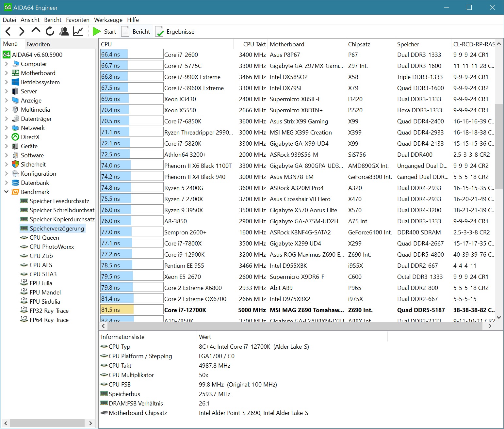Open the Werkzeuge menu
Screen dimensions: 504x429
tap(108, 20)
